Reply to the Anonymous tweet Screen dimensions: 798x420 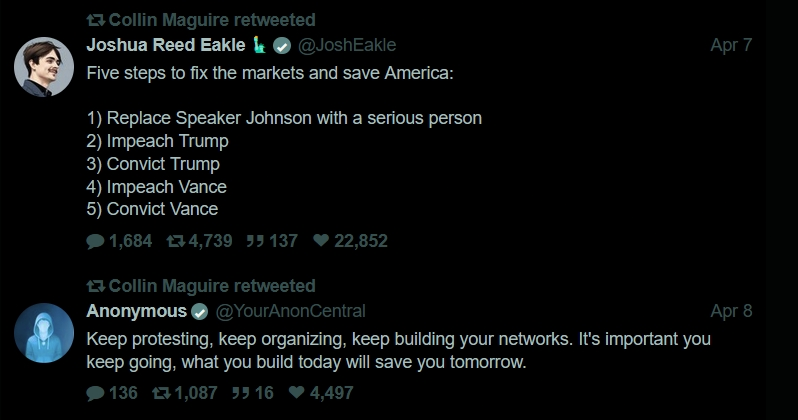coord(95,393)
